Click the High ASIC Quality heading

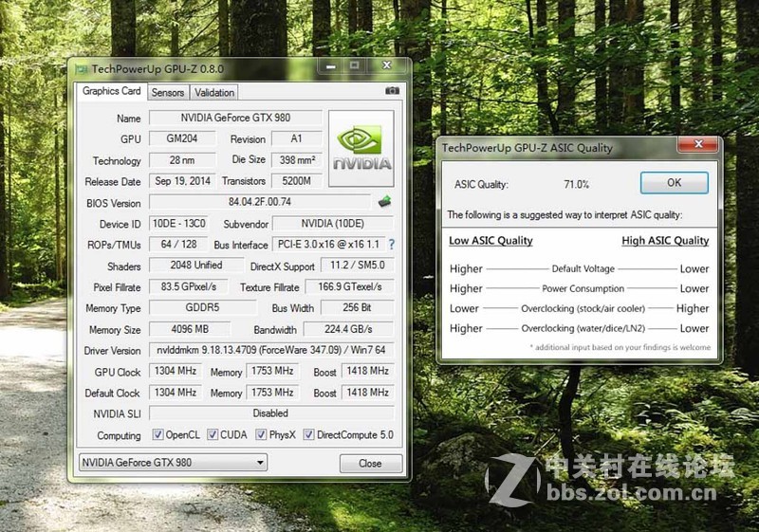tap(665, 240)
